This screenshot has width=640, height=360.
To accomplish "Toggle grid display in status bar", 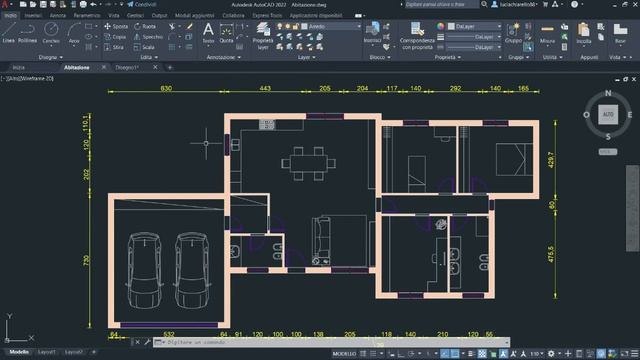I will pos(363,354).
